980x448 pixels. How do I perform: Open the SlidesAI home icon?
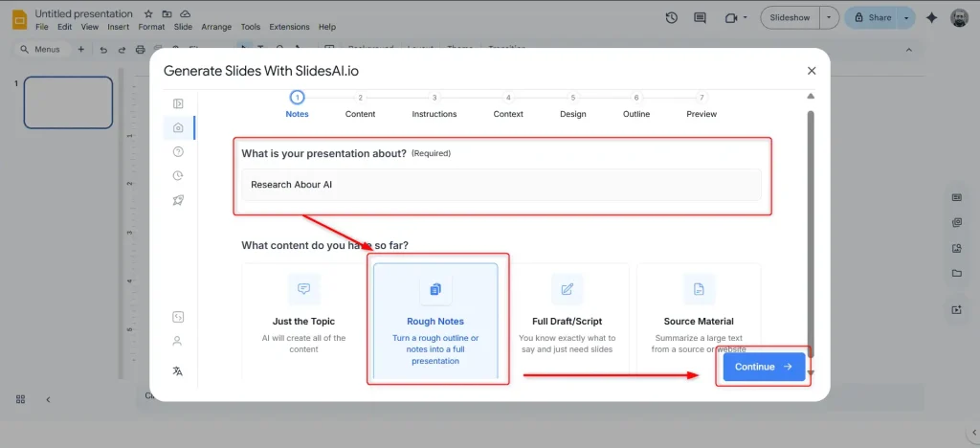(x=177, y=127)
